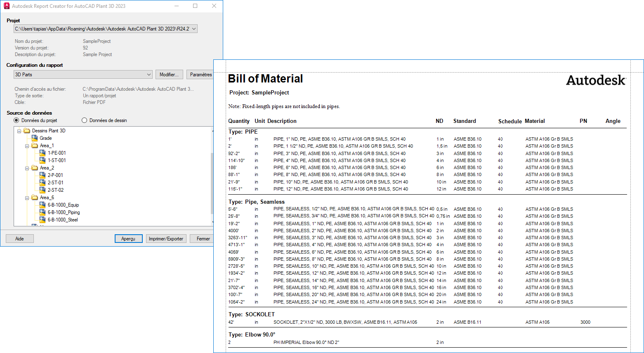Select the 6-B-1000_Steel drawing icon
This screenshot has height=353, width=644.
click(42, 220)
